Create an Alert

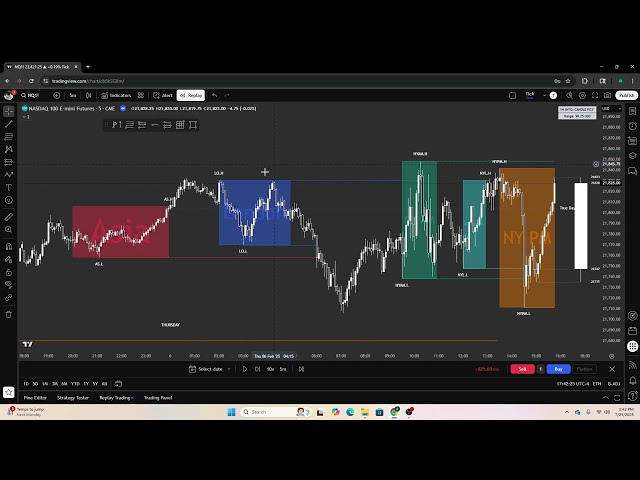[x=163, y=95]
